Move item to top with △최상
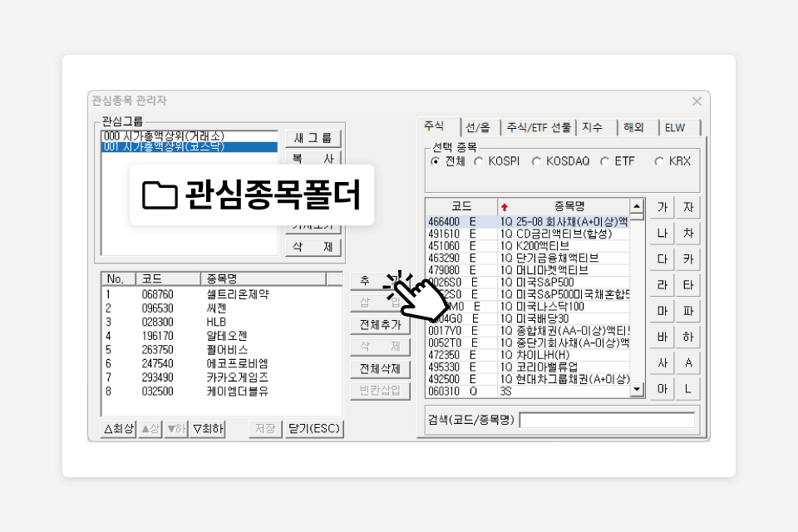This screenshot has height=532, width=798. [118, 429]
